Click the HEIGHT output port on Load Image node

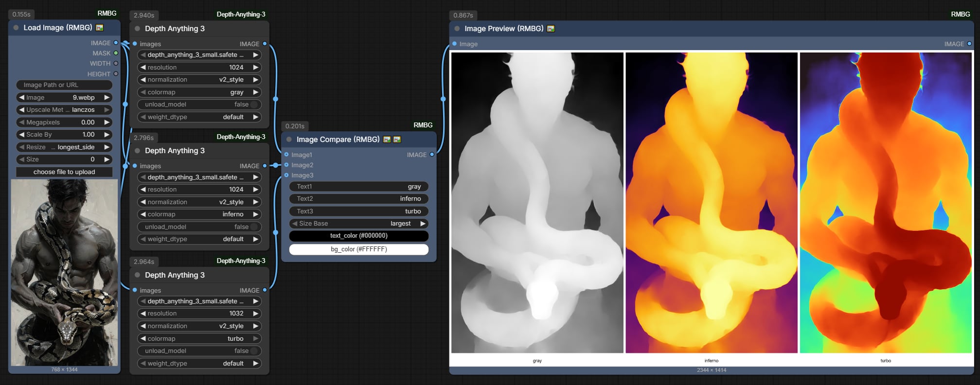point(116,74)
